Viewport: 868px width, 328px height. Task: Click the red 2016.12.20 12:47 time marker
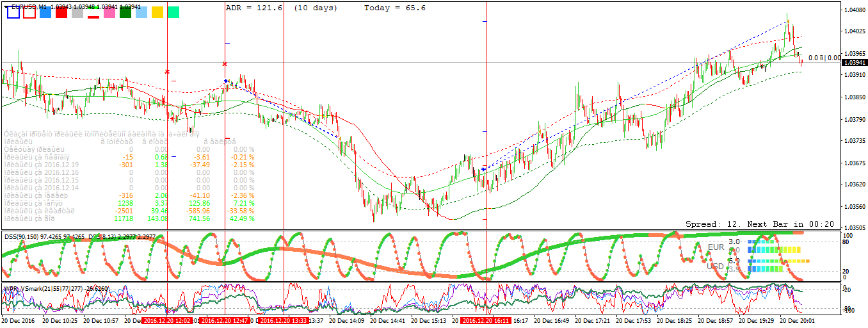(x=224, y=320)
